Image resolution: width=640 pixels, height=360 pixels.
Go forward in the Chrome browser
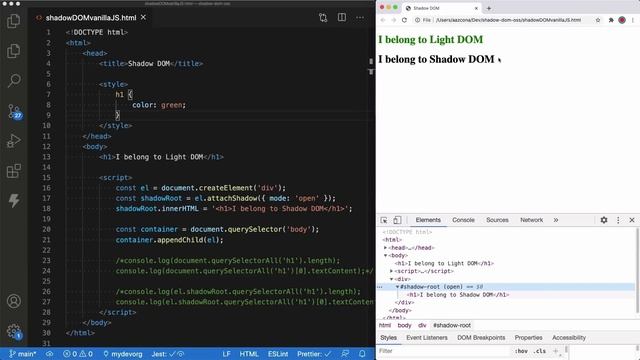click(x=393, y=20)
